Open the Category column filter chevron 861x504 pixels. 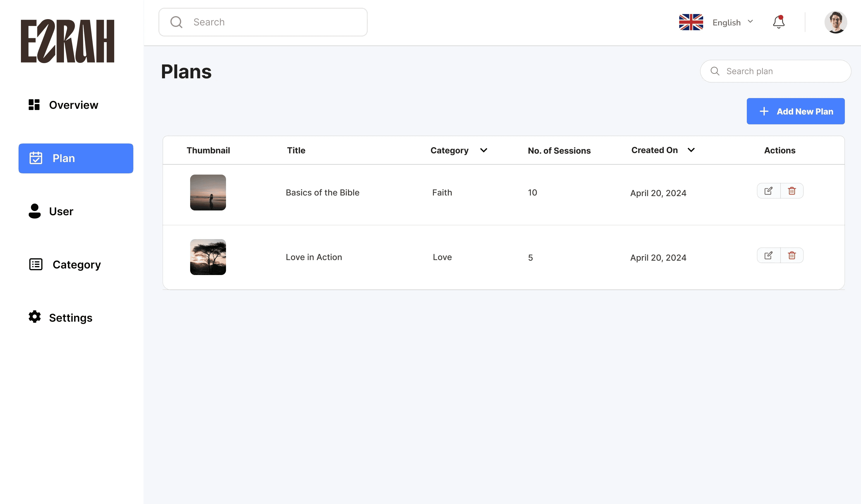click(483, 150)
